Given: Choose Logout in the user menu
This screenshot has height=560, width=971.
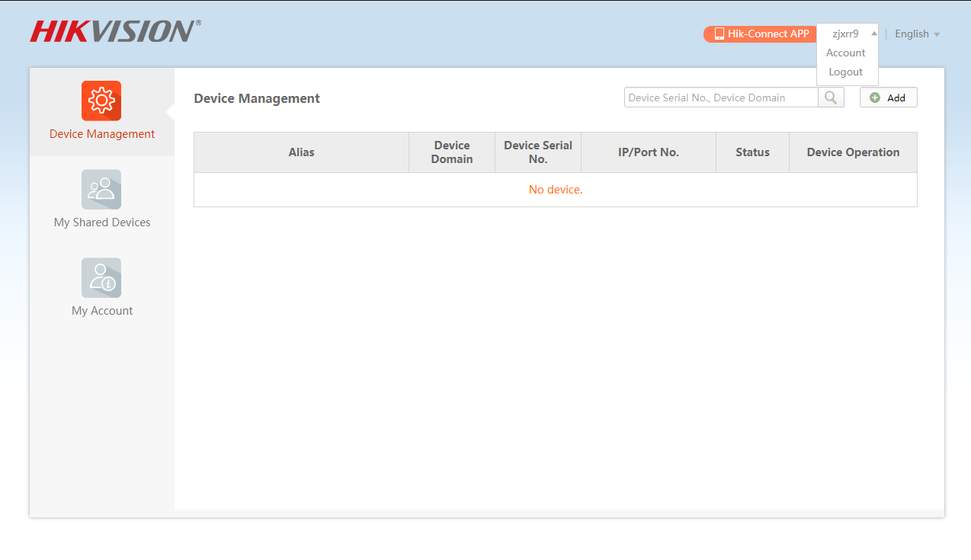Looking at the screenshot, I should 846,72.
